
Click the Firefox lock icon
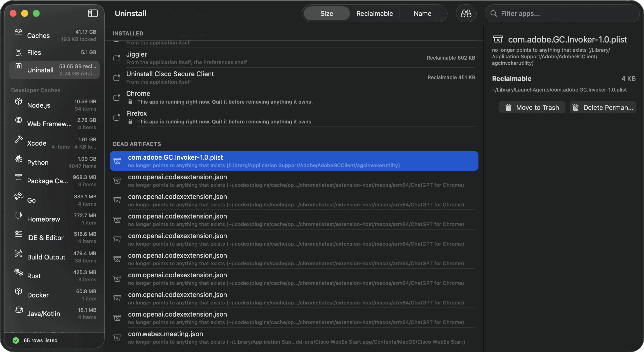coord(130,121)
